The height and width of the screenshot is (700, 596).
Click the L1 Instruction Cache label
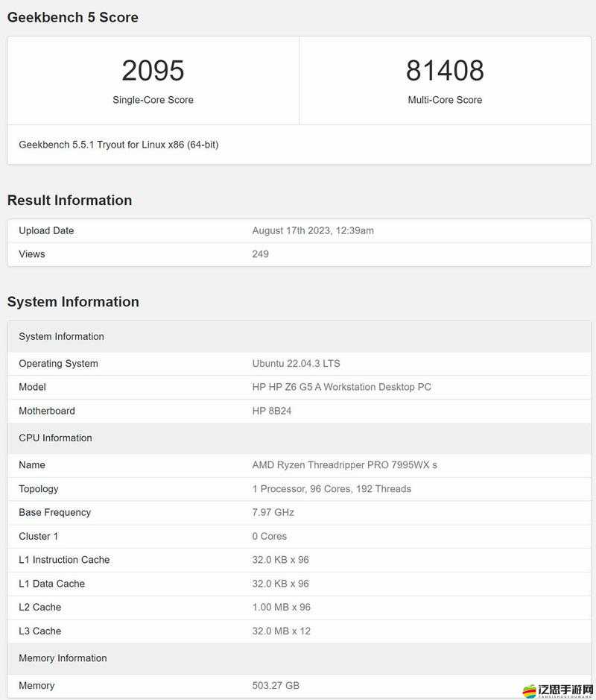coord(64,560)
